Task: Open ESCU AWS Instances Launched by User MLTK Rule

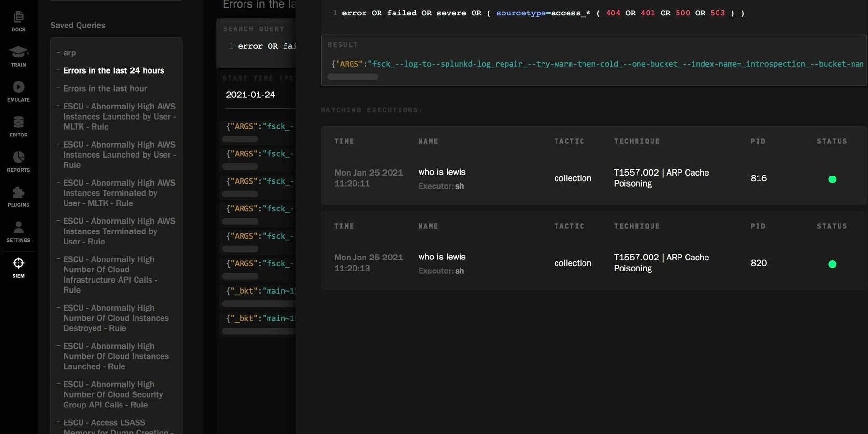Action: (x=120, y=116)
